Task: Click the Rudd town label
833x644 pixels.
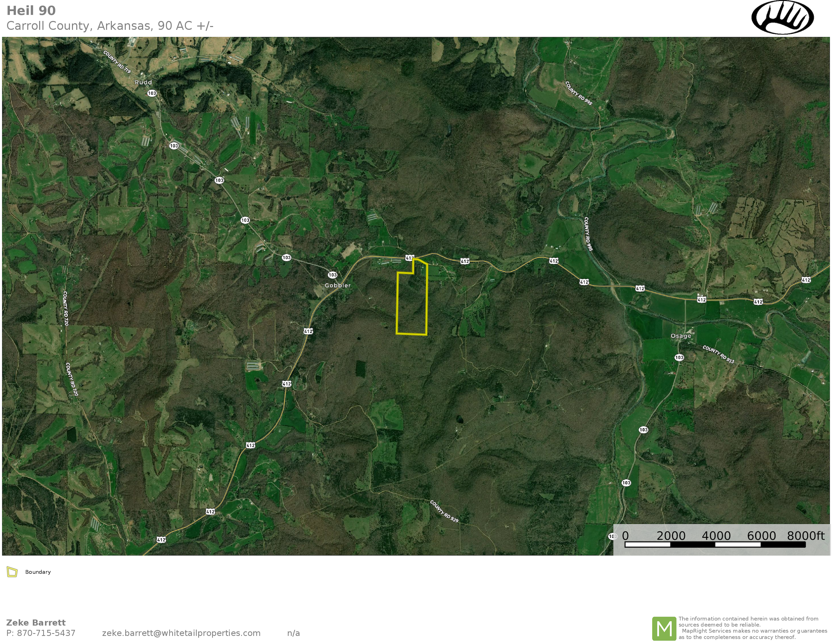Action: point(143,82)
